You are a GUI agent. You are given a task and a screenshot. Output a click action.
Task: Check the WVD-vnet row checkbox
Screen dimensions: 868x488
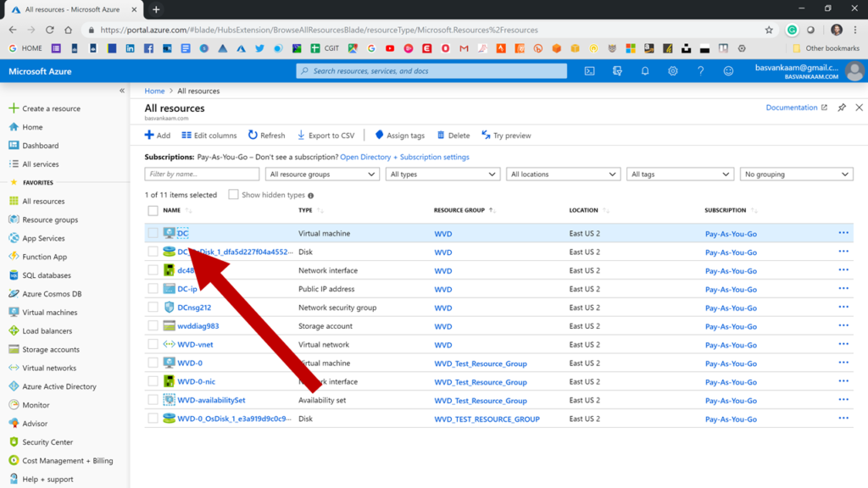[x=153, y=344]
